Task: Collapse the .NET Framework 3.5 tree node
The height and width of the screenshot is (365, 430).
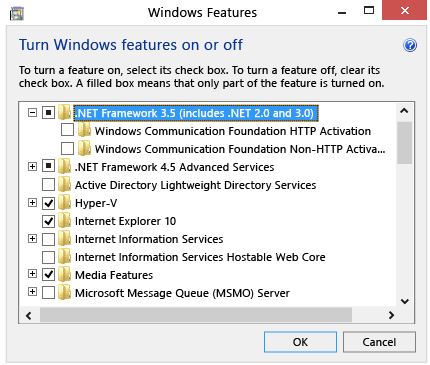Action: coord(32,112)
